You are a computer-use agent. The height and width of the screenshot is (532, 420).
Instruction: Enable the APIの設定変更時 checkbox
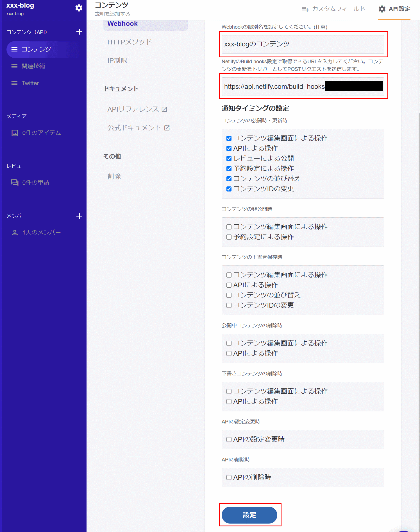[x=229, y=439]
